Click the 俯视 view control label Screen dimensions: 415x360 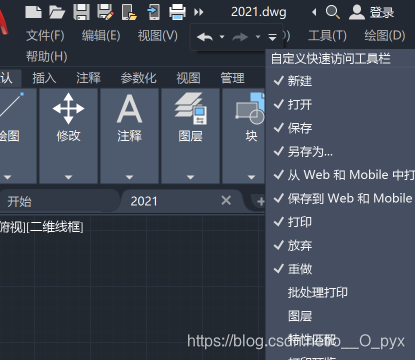pos(12,227)
